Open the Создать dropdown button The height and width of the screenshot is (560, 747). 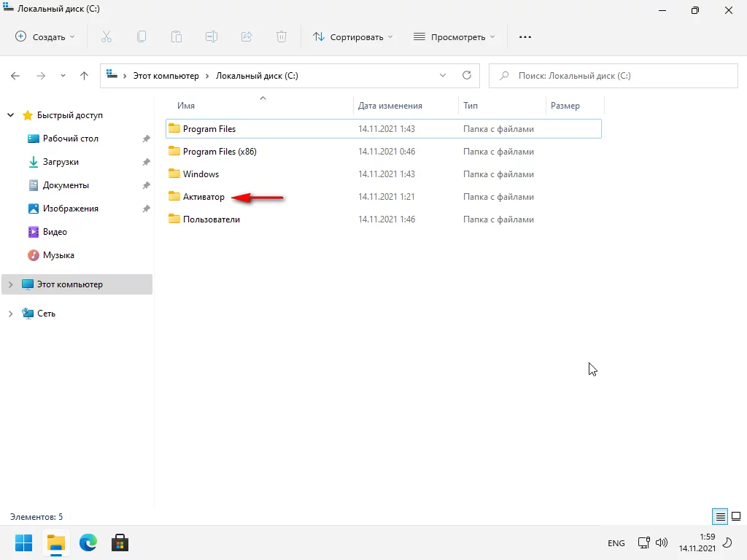point(45,36)
